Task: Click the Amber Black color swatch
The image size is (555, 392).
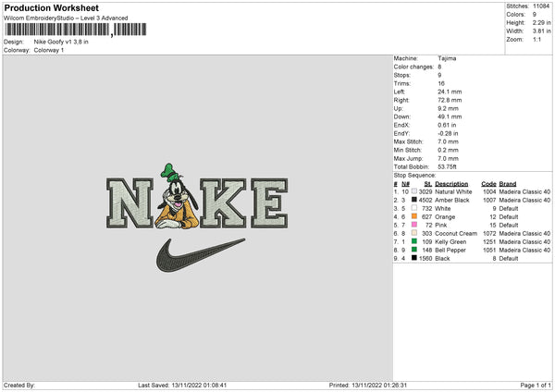Action: coord(414,200)
